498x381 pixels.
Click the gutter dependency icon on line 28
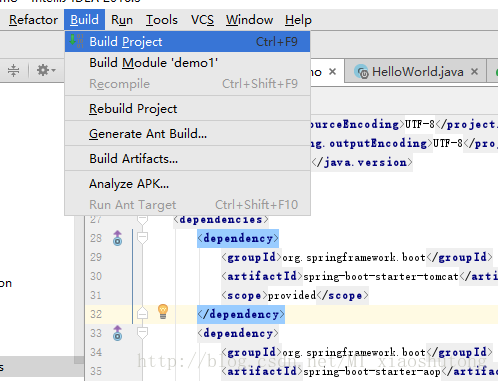click(x=117, y=238)
